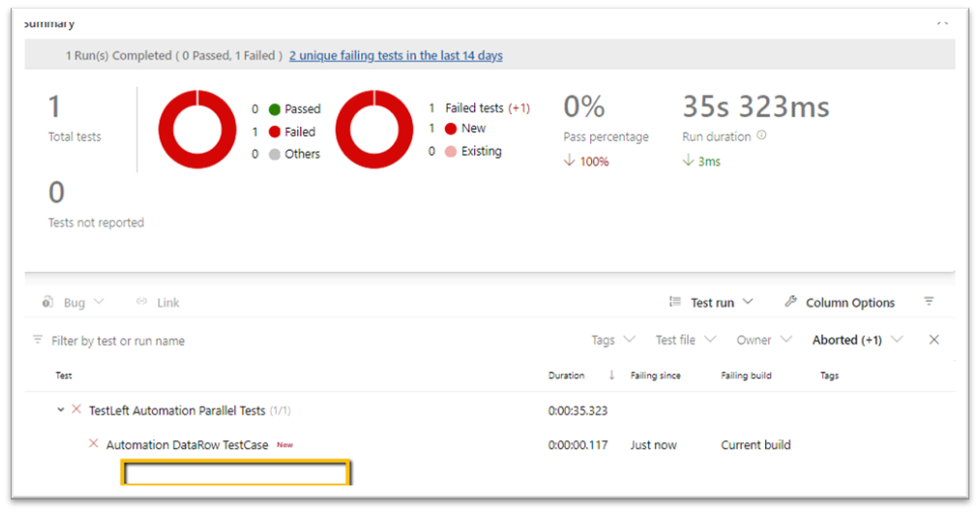
Task: Select TestLeft Automation Parallel Tests row
Action: [x=490, y=410]
